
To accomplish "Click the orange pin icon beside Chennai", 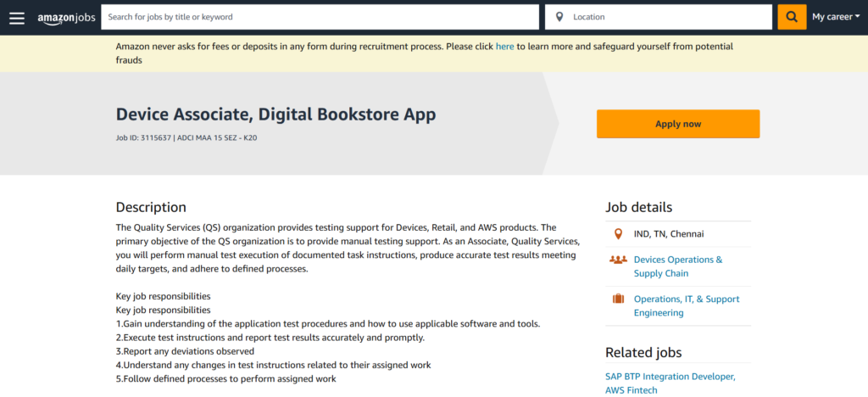I will (x=617, y=234).
